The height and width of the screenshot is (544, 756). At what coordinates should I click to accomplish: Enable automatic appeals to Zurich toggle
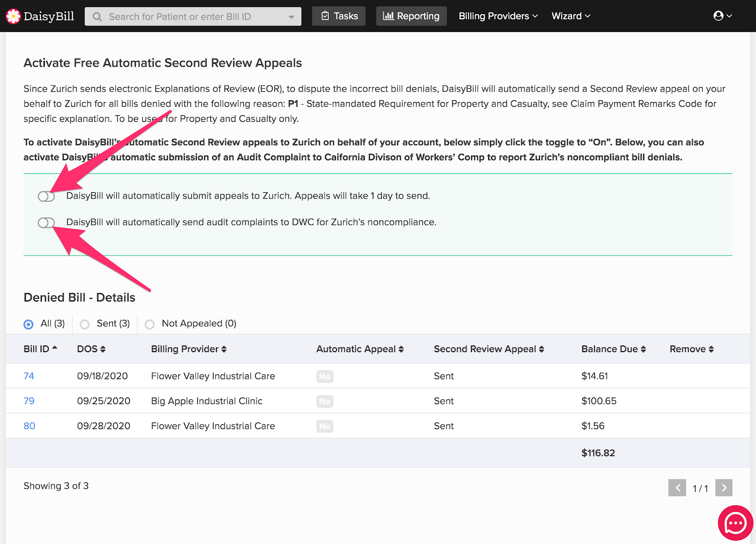[46, 196]
